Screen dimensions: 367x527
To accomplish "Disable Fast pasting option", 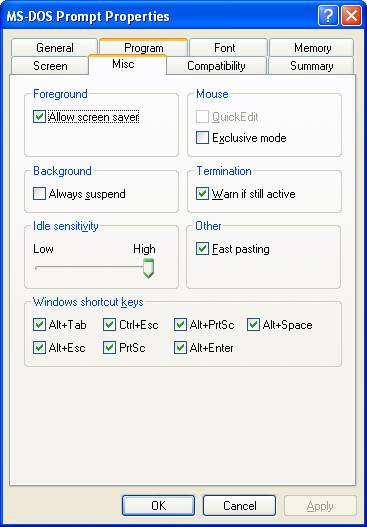I will (202, 249).
